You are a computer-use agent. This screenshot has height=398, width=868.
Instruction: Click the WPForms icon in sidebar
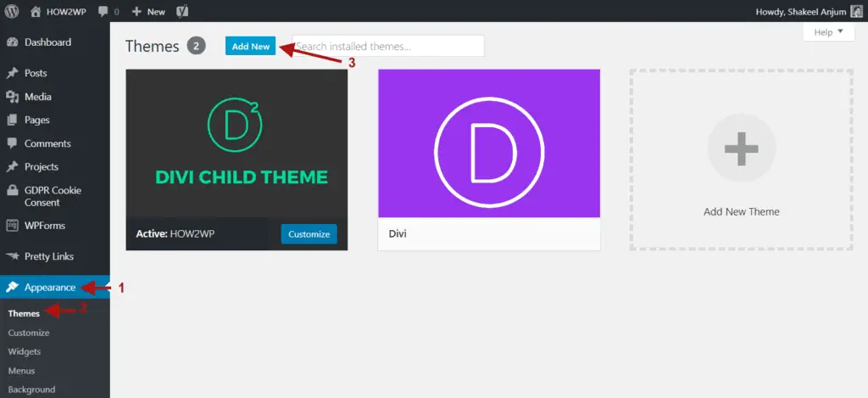pos(12,226)
